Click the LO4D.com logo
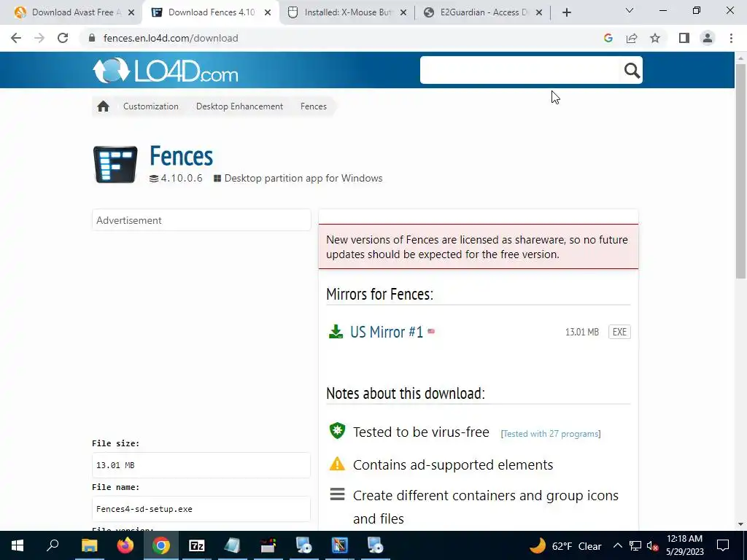 coord(166,71)
